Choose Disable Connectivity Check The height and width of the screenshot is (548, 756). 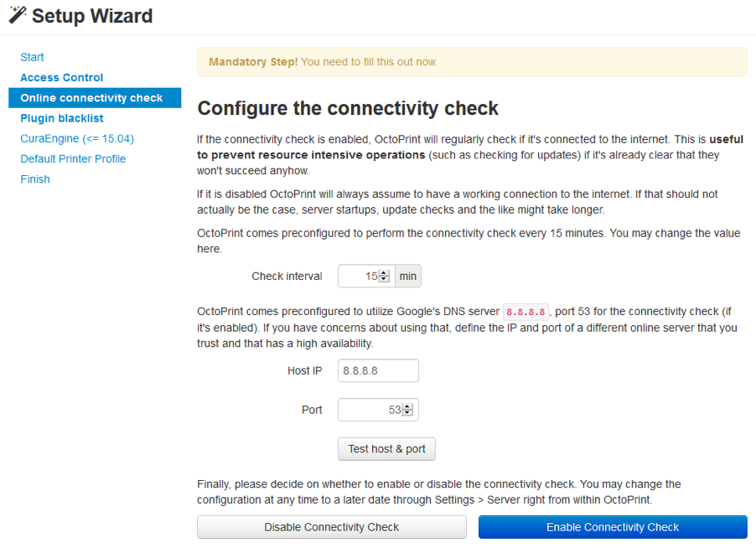pyautogui.click(x=332, y=527)
